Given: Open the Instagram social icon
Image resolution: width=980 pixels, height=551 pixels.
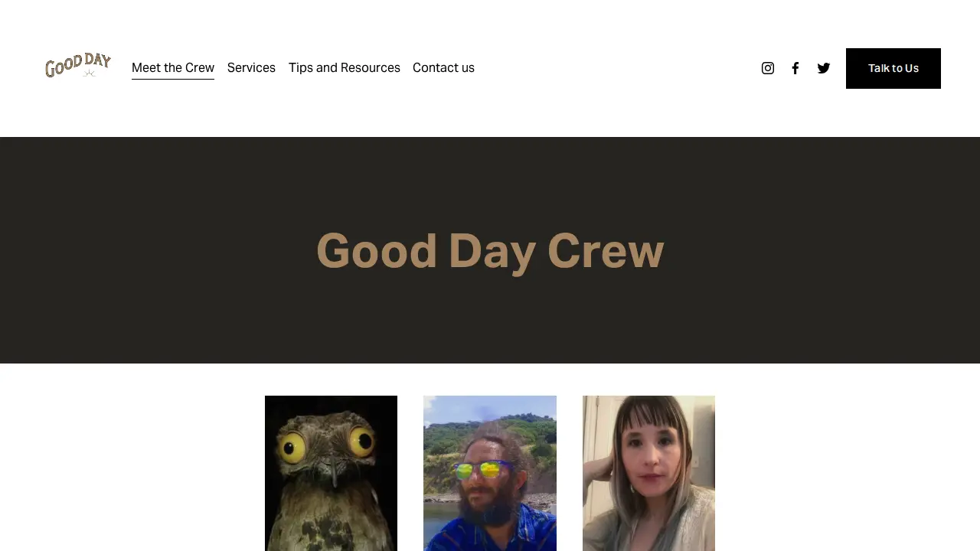Looking at the screenshot, I should (x=768, y=68).
